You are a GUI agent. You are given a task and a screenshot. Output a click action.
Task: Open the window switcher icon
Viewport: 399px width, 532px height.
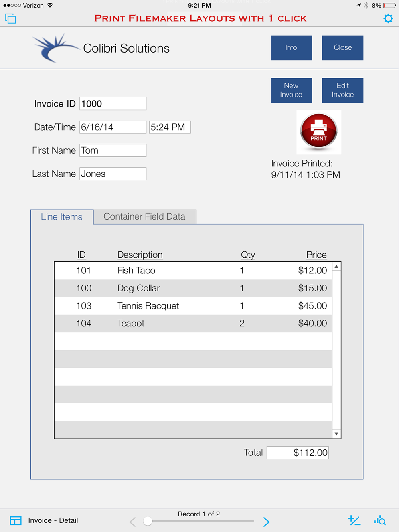(x=10, y=18)
